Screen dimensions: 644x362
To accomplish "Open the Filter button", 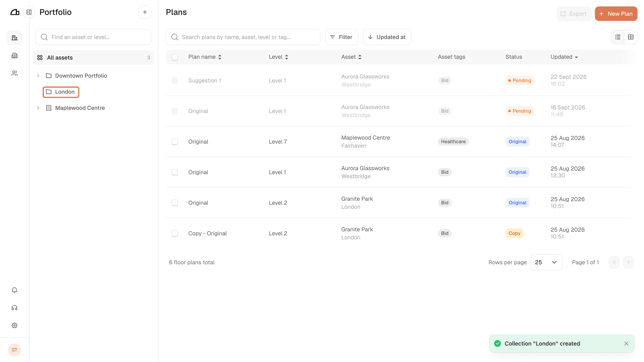I will (x=342, y=37).
